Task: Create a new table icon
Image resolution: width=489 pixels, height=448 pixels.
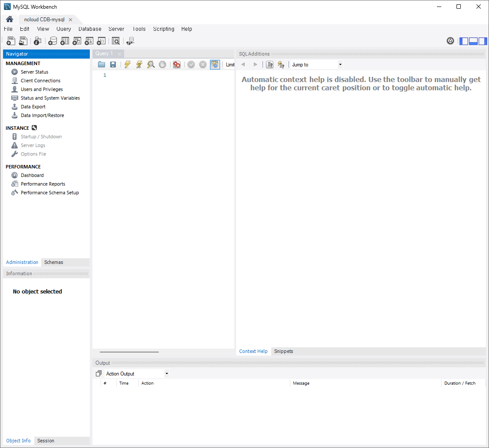Action: click(65, 41)
